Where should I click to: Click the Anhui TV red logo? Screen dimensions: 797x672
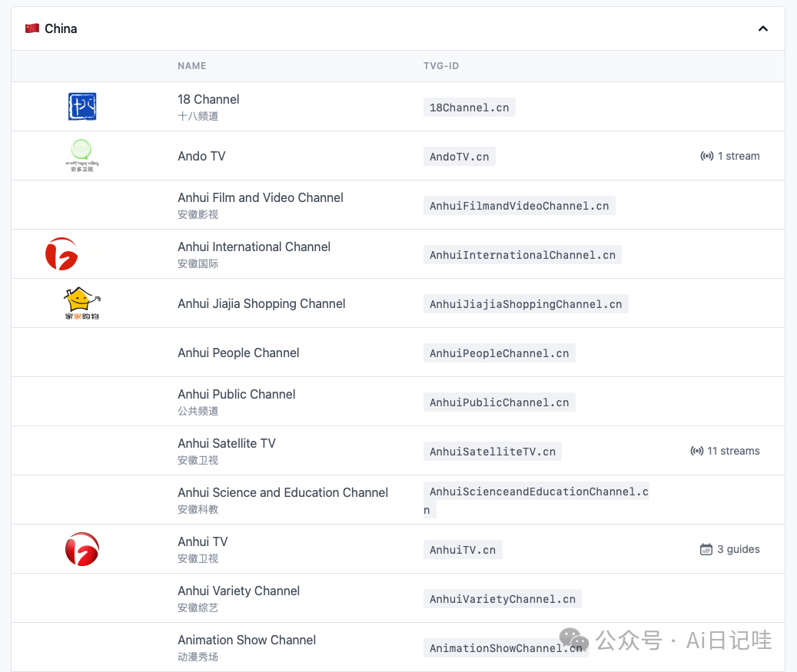81,549
